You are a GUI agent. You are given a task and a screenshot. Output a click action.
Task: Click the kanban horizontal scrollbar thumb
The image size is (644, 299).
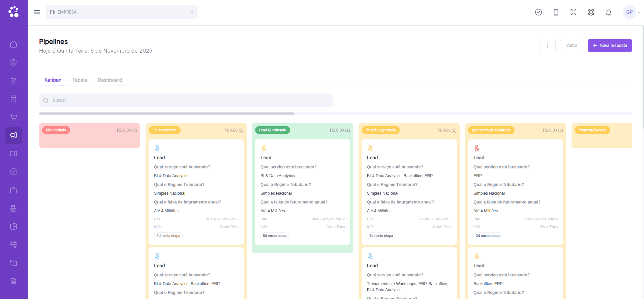[x=166, y=114]
